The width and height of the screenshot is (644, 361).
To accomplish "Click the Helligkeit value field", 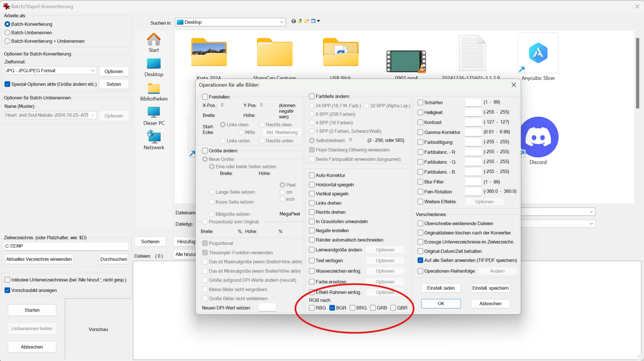I will pos(473,112).
